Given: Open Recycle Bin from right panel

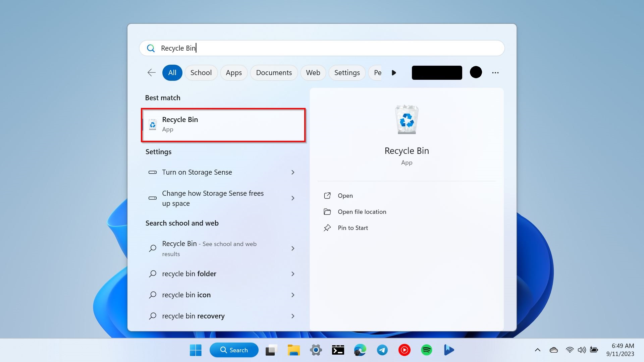Looking at the screenshot, I should pyautogui.click(x=345, y=195).
